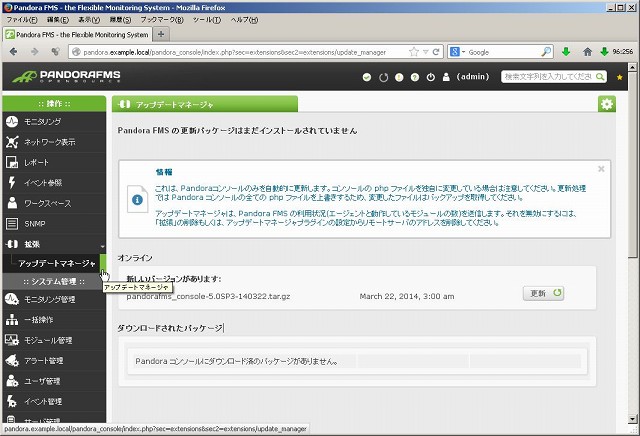Click the header refresh icon

(383, 77)
